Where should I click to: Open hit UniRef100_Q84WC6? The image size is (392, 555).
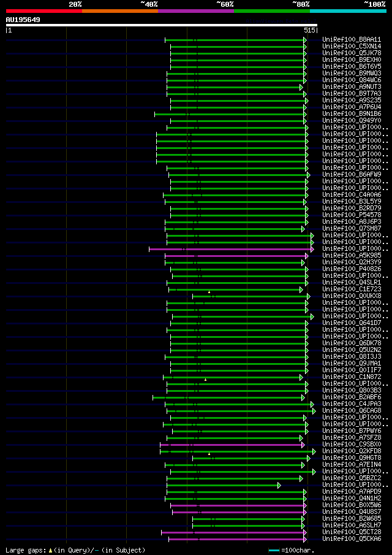coord(352,80)
